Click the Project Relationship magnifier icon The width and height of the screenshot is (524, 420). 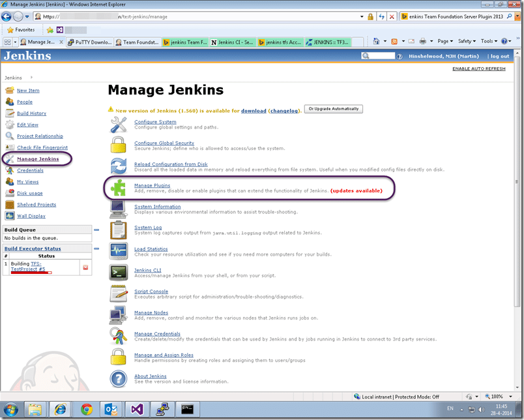(x=10, y=136)
